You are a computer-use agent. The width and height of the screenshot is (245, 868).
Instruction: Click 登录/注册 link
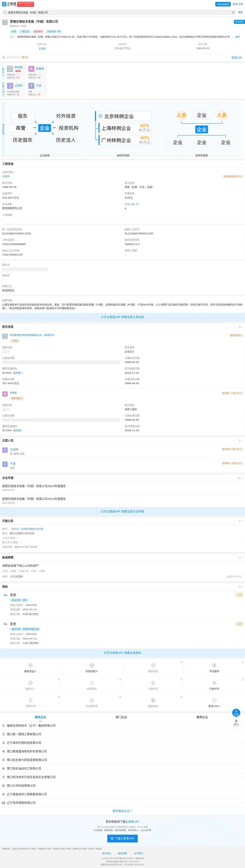click(238, 4)
